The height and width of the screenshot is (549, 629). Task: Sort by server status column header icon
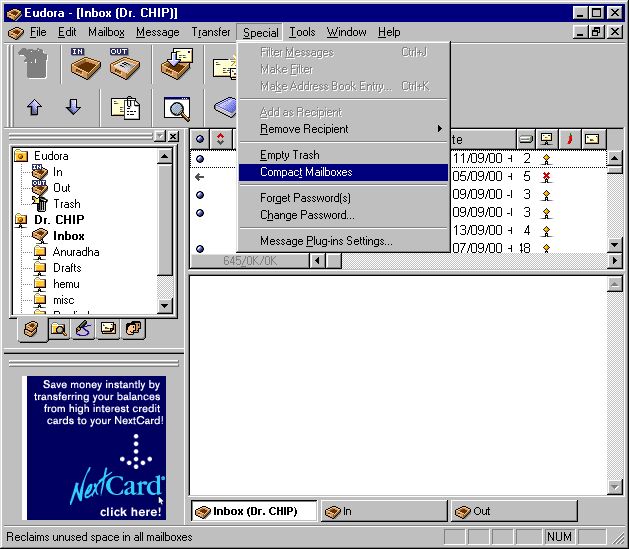(547, 139)
